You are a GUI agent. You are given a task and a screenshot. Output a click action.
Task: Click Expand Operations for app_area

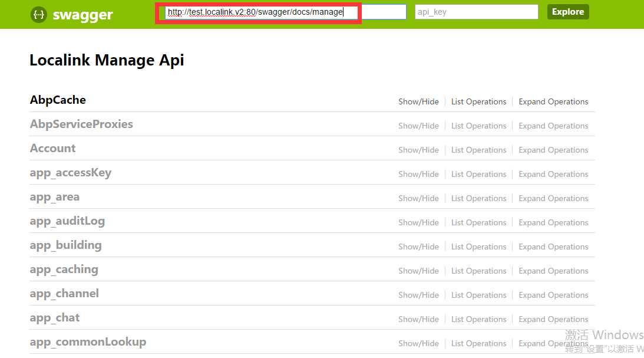click(x=553, y=199)
